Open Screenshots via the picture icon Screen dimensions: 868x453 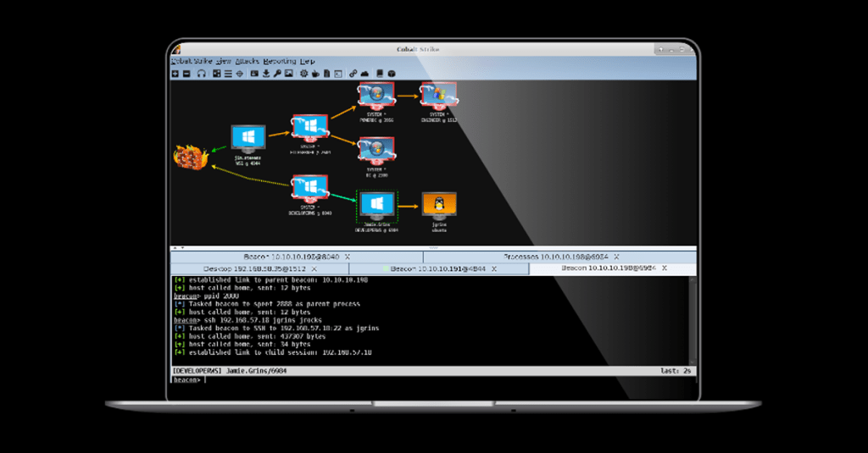(x=289, y=74)
